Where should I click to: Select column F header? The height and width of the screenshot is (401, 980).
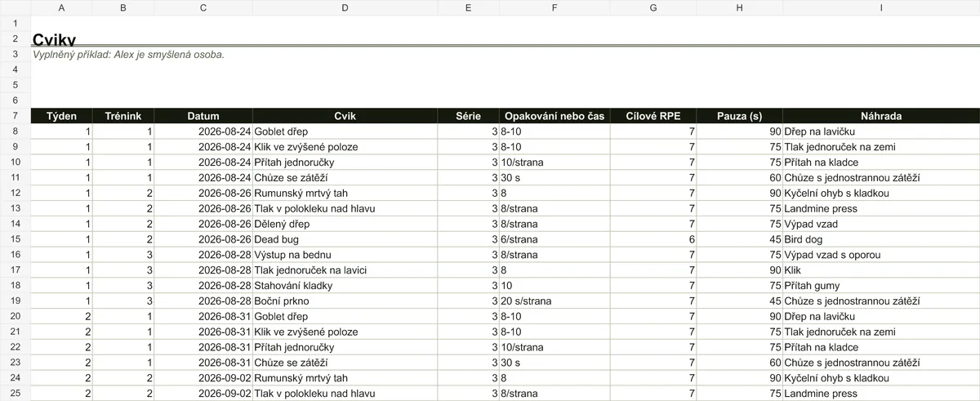[555, 7]
